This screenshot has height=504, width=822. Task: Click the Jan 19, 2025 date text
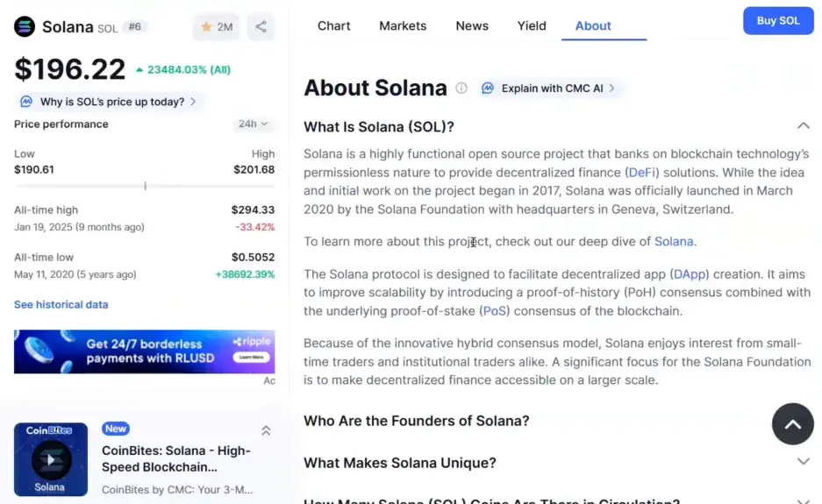coord(79,227)
